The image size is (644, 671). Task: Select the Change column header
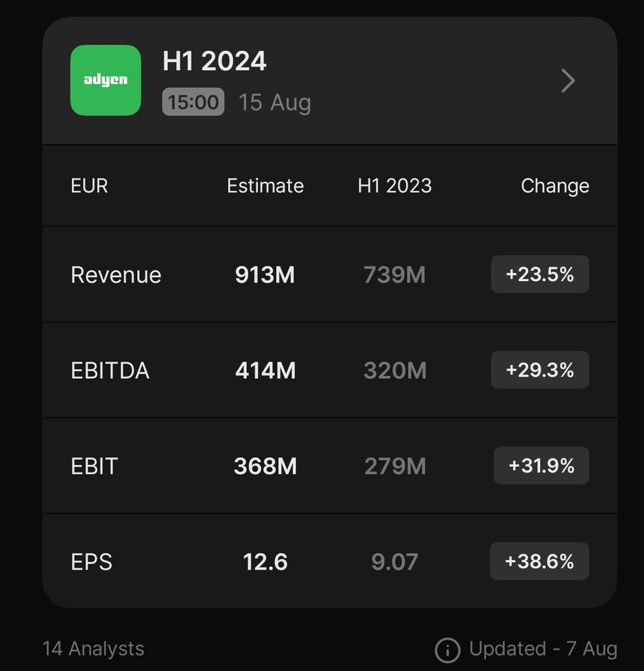(x=555, y=187)
